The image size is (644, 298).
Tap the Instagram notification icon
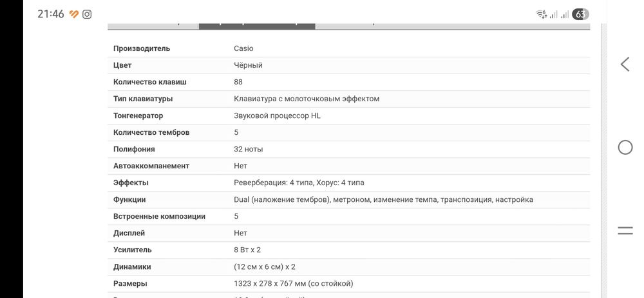coord(87,14)
